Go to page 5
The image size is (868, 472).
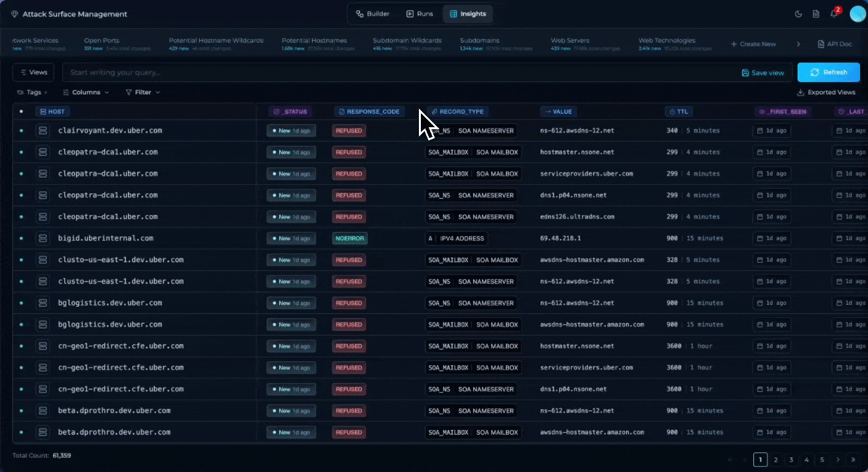pyautogui.click(x=822, y=460)
